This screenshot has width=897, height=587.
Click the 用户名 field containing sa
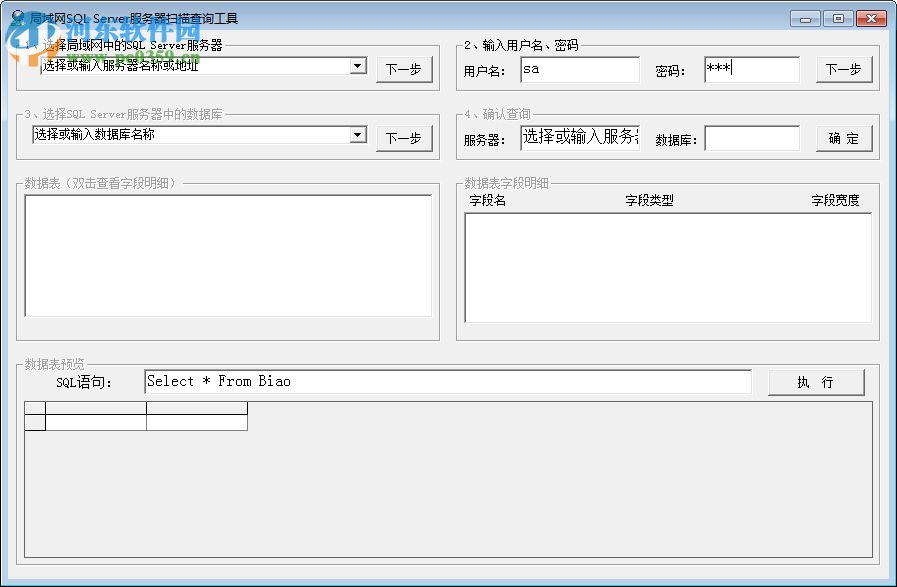pyautogui.click(x=580, y=69)
